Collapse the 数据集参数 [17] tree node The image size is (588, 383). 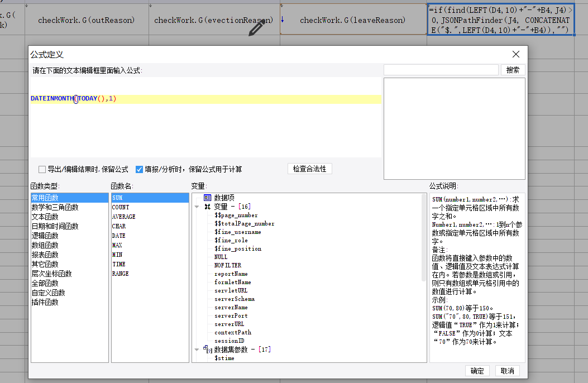pyautogui.click(x=197, y=350)
